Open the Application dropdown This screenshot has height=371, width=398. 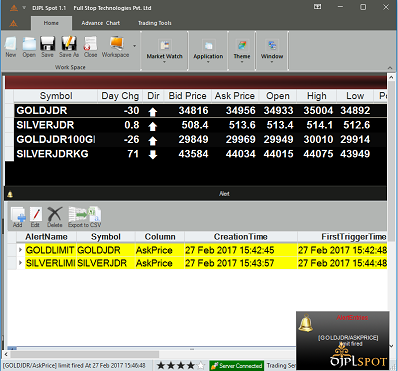coord(208,50)
